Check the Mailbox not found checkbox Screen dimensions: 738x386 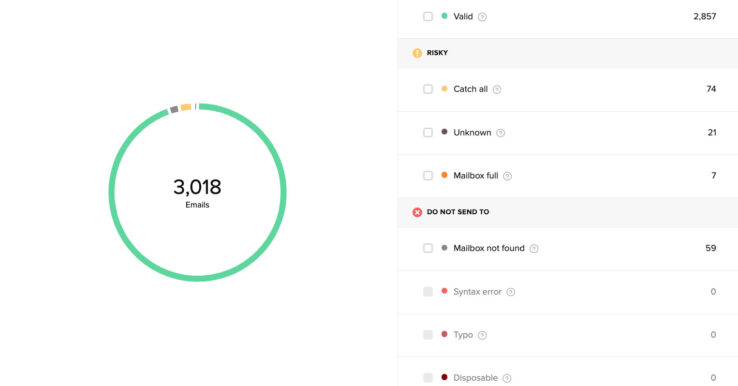pos(428,248)
